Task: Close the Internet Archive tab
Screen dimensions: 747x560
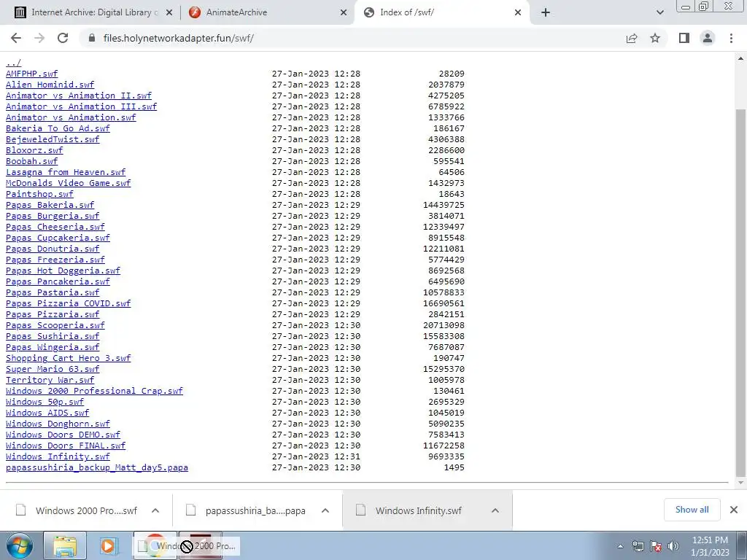Action: click(x=169, y=12)
